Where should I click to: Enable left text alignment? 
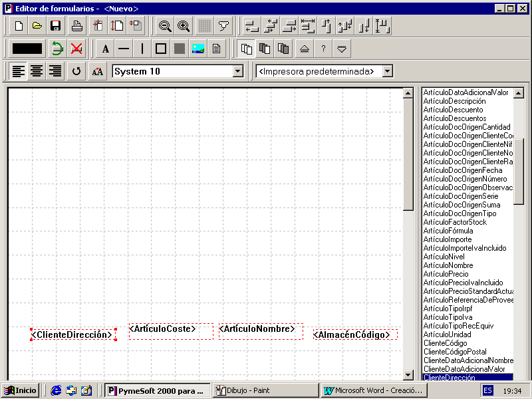(x=19, y=71)
